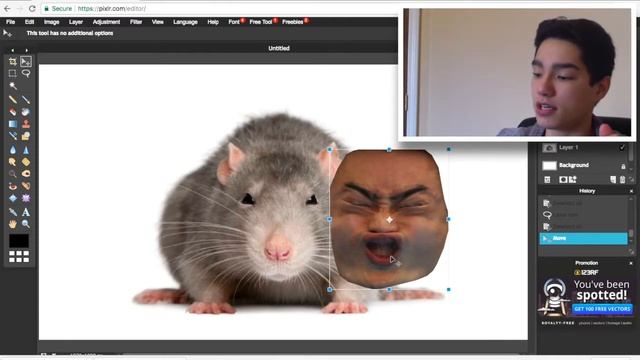Viewport: 640px width, 360px height.
Task: Open the Help menu
Action: point(213,22)
